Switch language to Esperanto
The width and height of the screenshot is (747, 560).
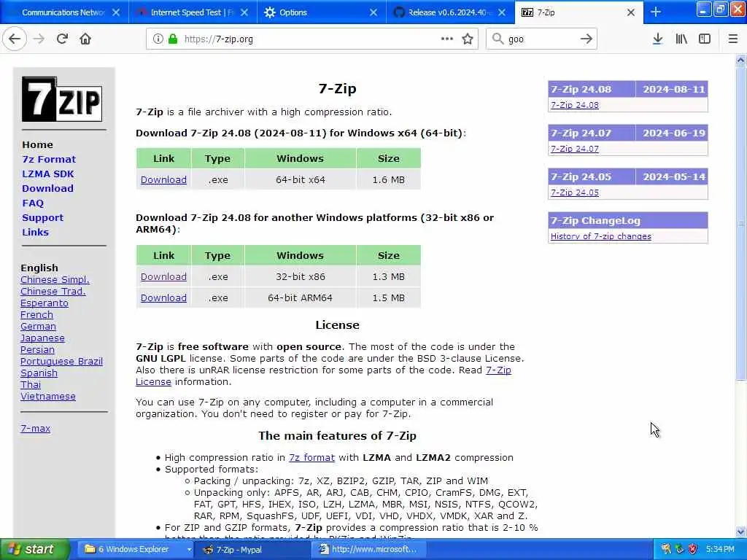44,303
